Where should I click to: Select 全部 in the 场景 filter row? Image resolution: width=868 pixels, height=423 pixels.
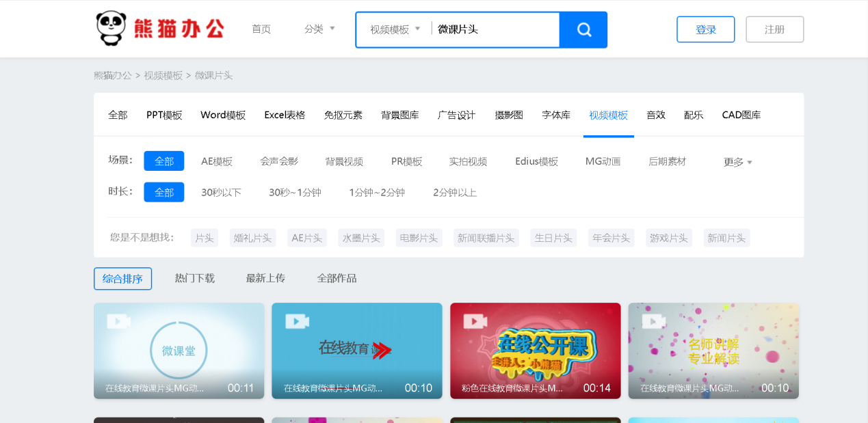163,161
